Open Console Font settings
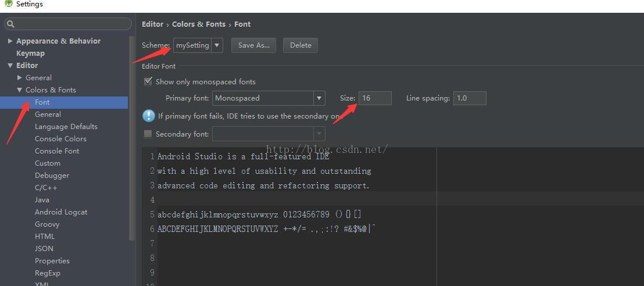644x286 pixels. [57, 151]
